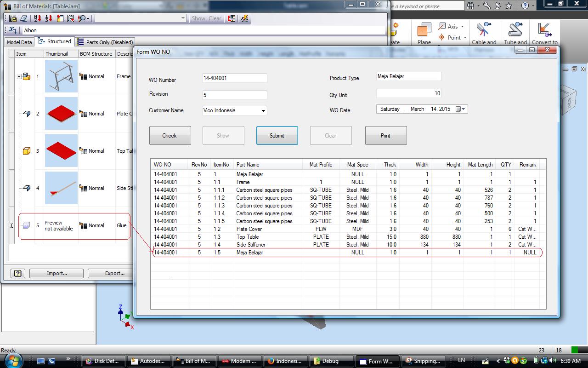Click the red Plate Cover thumbnail of item 2
Screen dimensions: 588x368
62,114
